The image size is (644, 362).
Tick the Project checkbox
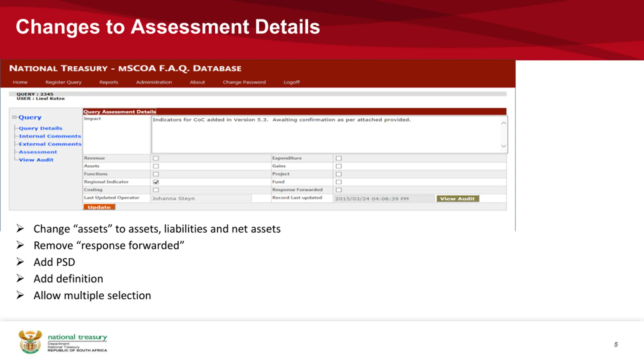[339, 174]
